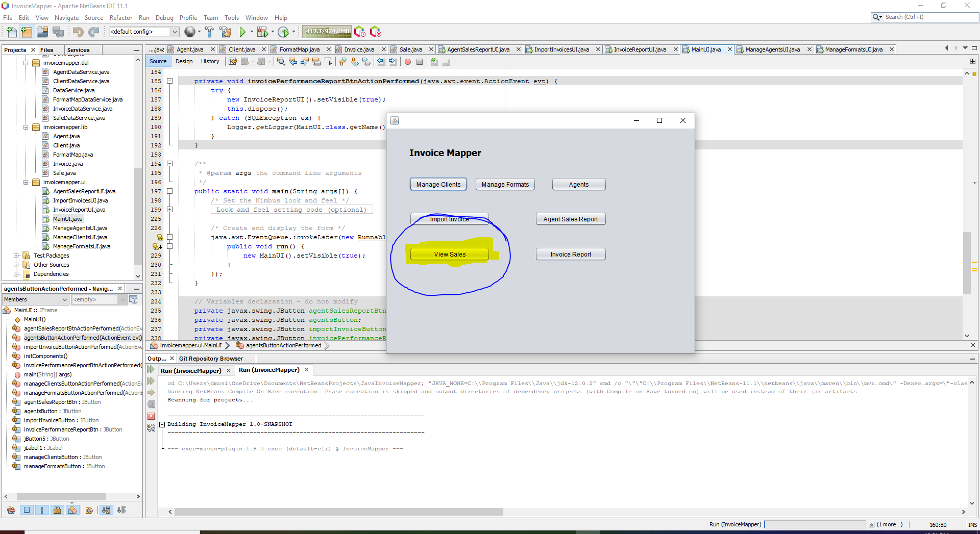The width and height of the screenshot is (980, 534).
Task: Click the green Run Project arrow
Action: 242,32
